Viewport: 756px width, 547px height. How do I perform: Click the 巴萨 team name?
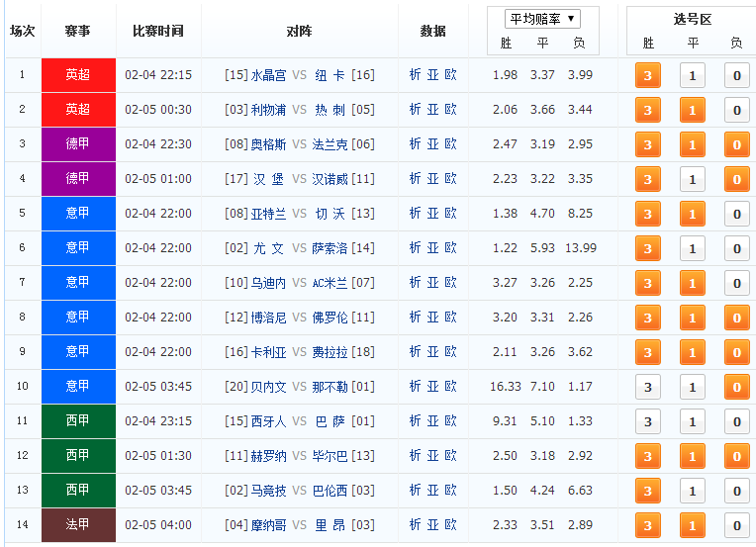click(331, 421)
